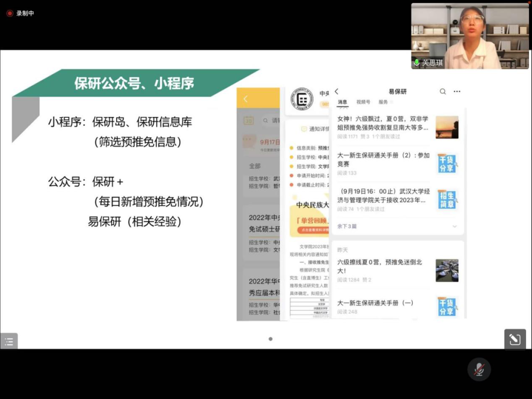Tap the back arrow beside 易保研

pyautogui.click(x=337, y=92)
